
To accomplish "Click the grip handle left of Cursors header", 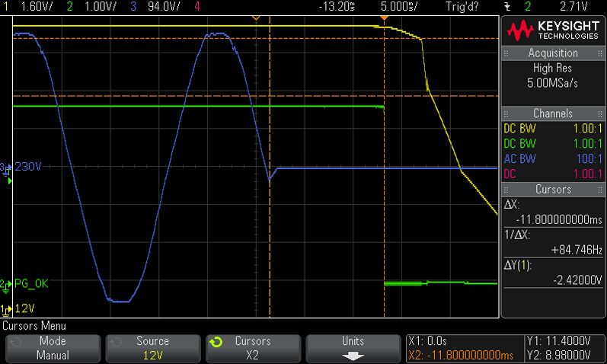I will (506, 190).
